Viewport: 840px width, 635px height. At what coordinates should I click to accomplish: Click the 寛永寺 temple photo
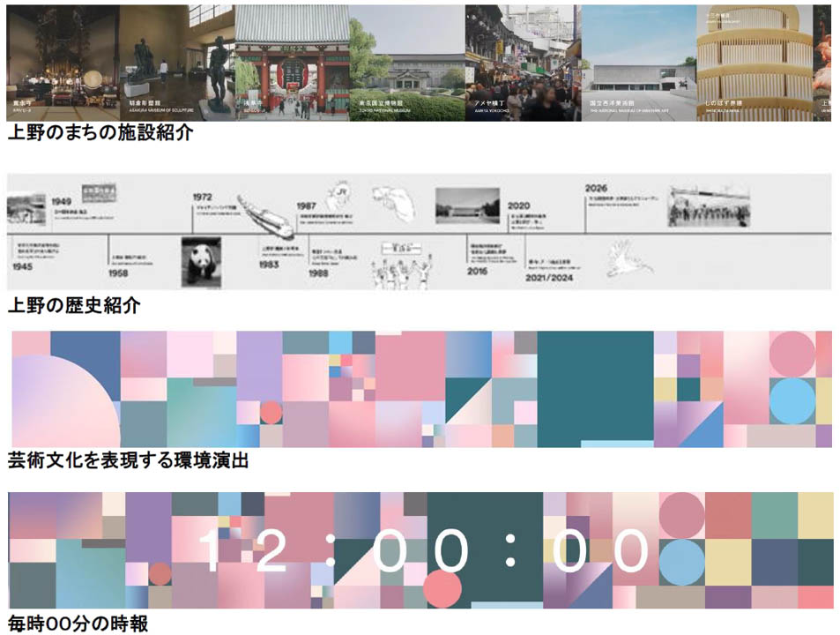click(x=63, y=63)
